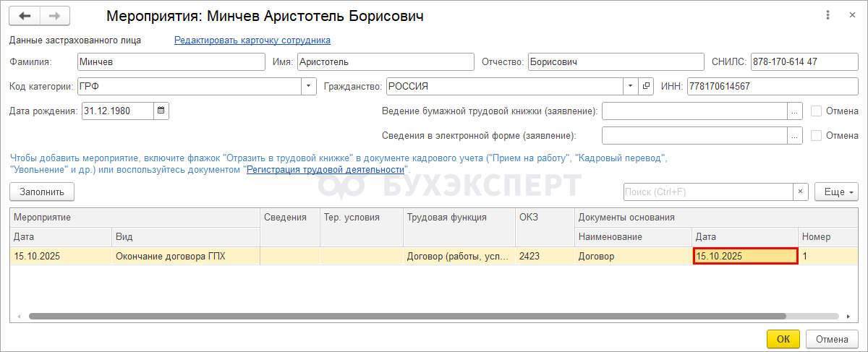Open Редактировать карточку сотрудника link

tap(252, 40)
